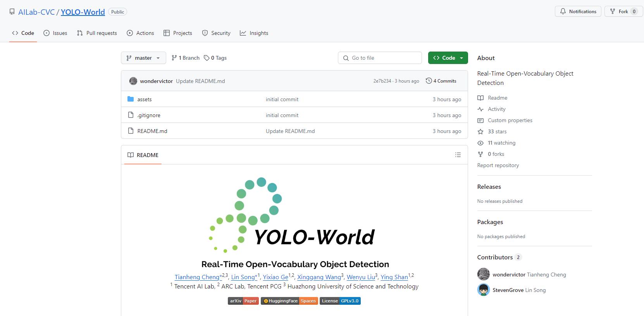Open Xinggang Wang author link
The width and height of the screenshot is (644, 316).
[x=319, y=277]
